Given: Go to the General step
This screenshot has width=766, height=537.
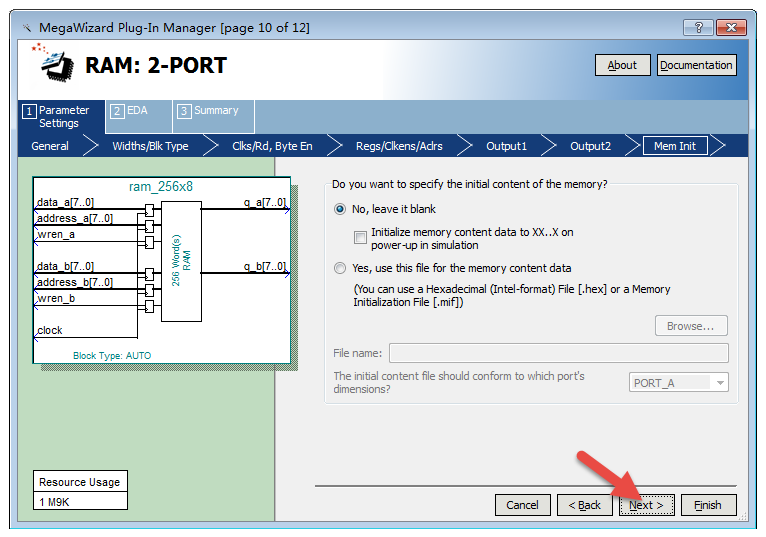Looking at the screenshot, I should coord(50,146).
